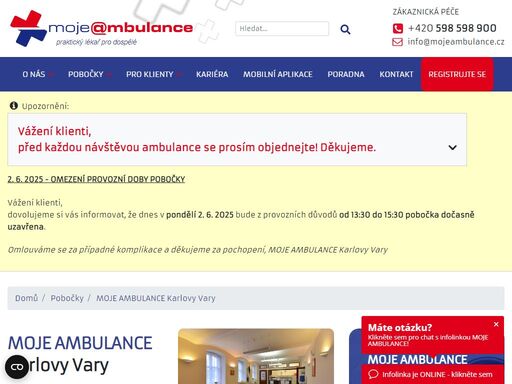Viewport: 512px width, 384px height.
Task: Go to Pobočky breadcrumb
Action: (x=67, y=298)
